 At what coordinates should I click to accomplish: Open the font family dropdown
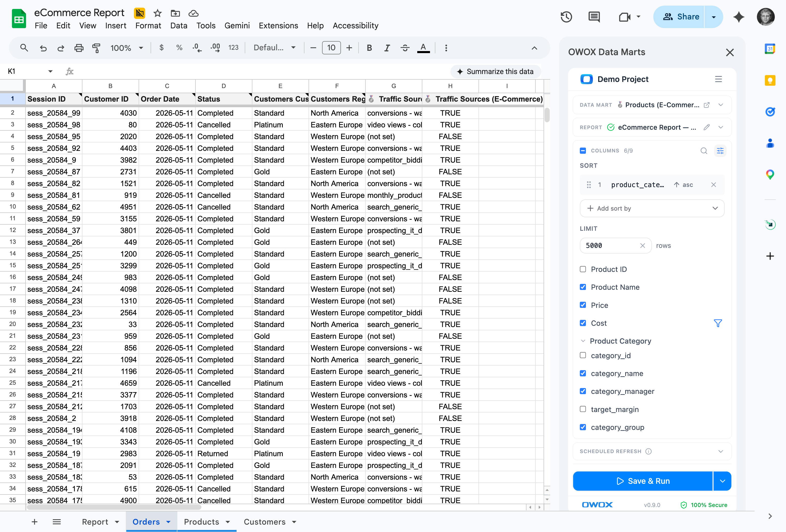click(x=275, y=48)
